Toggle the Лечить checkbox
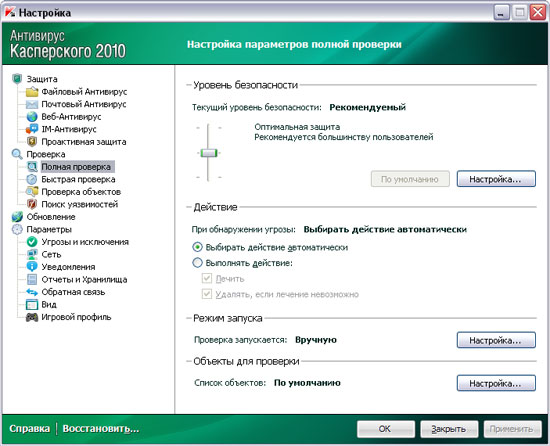The width and height of the screenshot is (550, 446). pyautogui.click(x=207, y=278)
